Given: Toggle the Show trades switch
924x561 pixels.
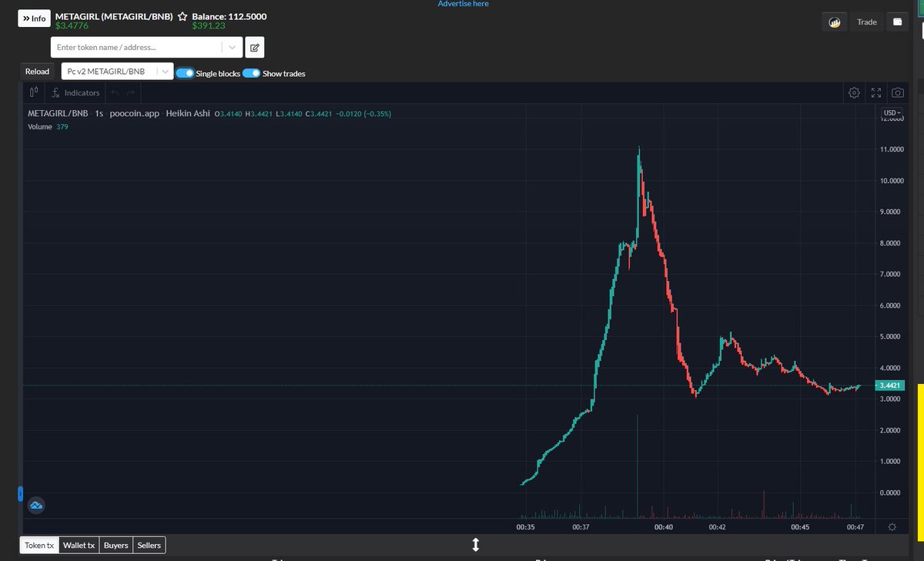Looking at the screenshot, I should 252,73.
